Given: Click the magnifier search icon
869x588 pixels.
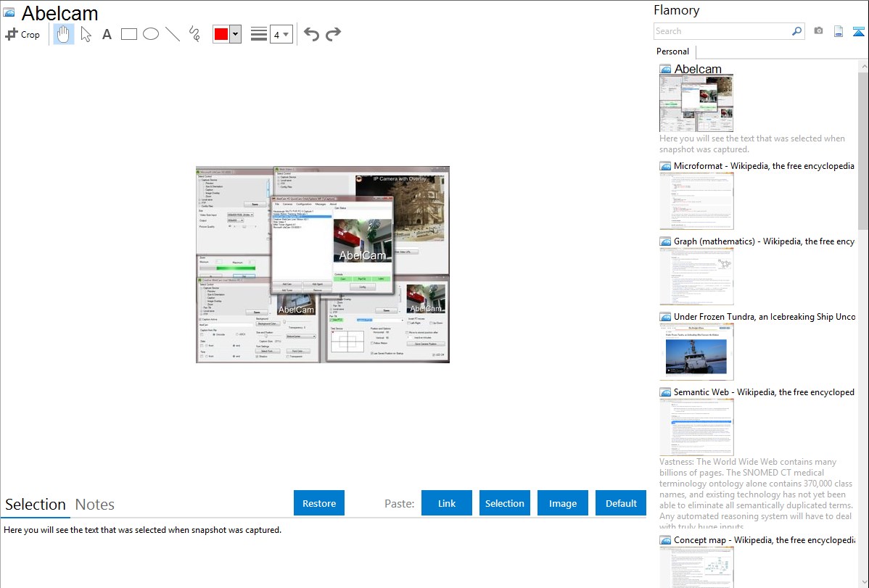Looking at the screenshot, I should click(797, 31).
